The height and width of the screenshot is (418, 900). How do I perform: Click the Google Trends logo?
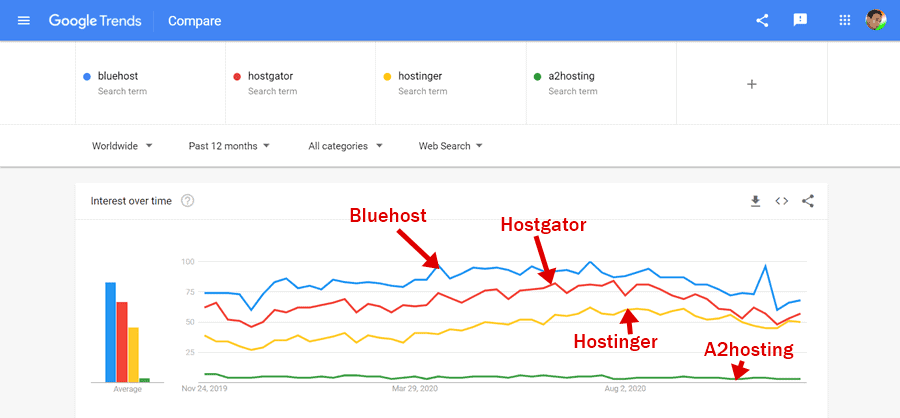tap(95, 21)
